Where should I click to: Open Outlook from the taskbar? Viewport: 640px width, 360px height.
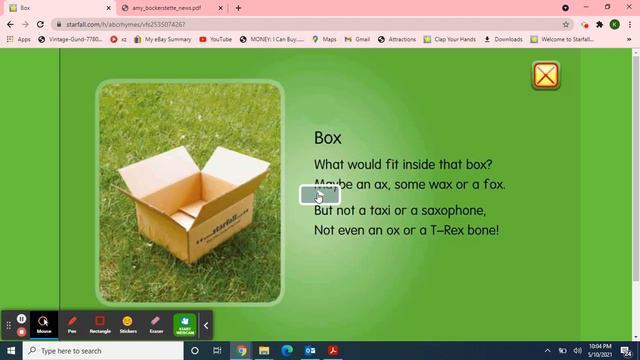(310, 351)
